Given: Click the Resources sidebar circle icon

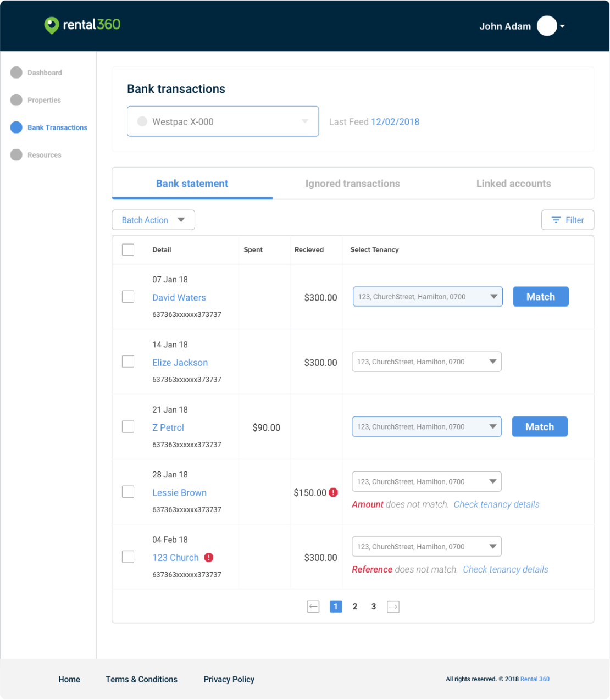Looking at the screenshot, I should (16, 155).
